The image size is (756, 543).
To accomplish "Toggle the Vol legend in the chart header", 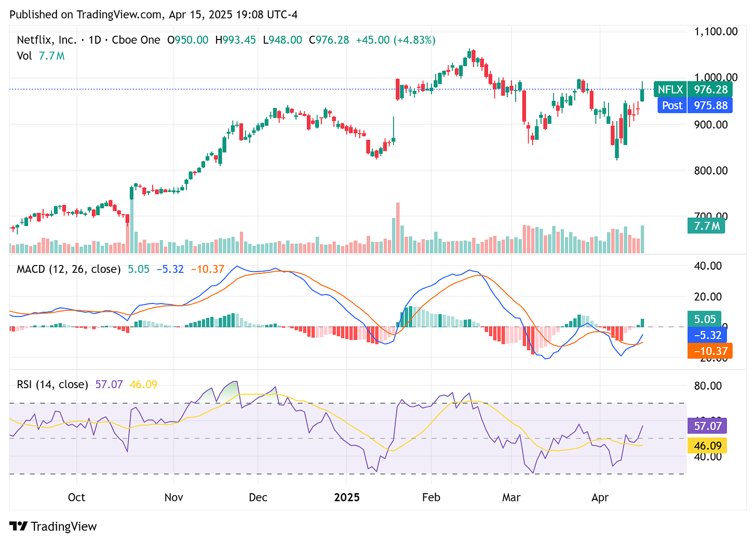I will (x=24, y=56).
